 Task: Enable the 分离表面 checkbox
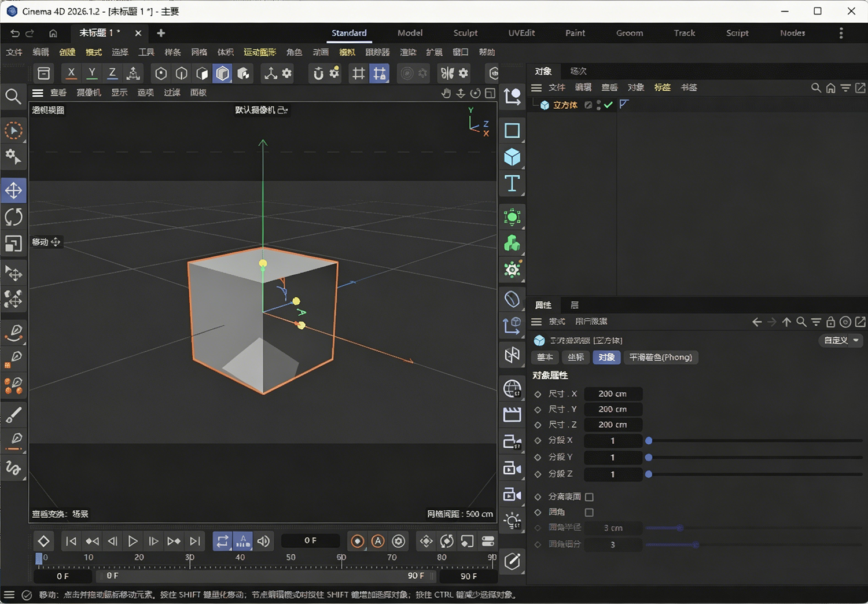pyautogui.click(x=589, y=496)
